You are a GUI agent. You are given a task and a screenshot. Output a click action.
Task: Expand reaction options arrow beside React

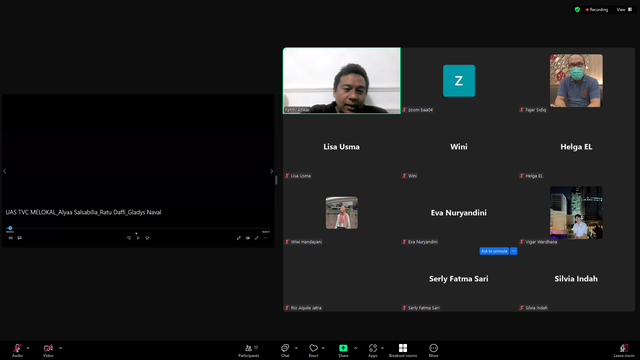[323, 348]
